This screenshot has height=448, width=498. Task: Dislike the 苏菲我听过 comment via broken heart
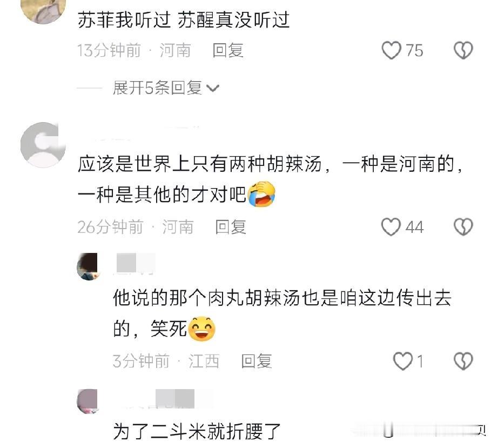(x=463, y=50)
